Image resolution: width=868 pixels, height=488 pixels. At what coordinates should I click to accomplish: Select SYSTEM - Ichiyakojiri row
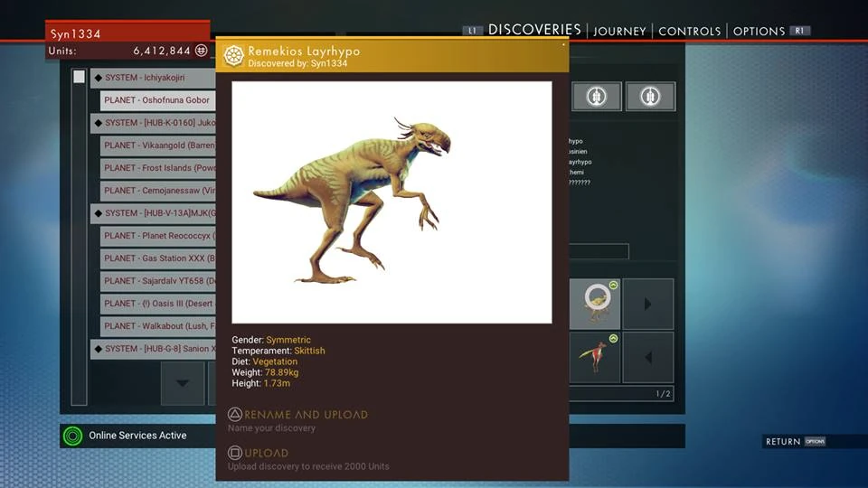click(153, 78)
